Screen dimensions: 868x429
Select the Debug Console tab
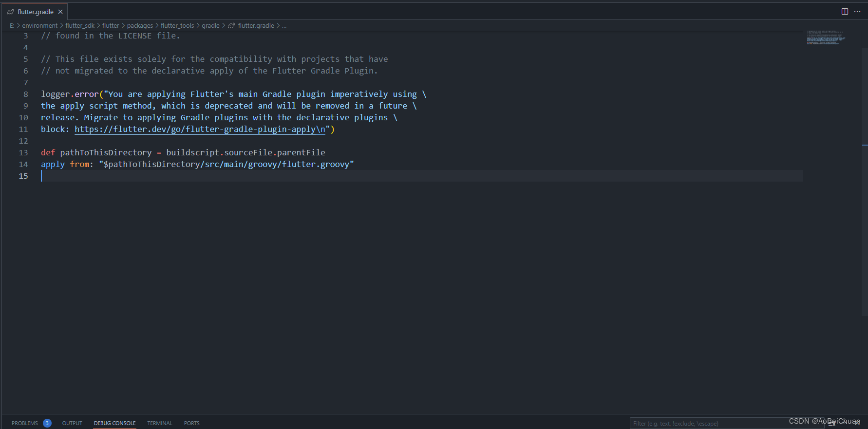[x=114, y=423]
